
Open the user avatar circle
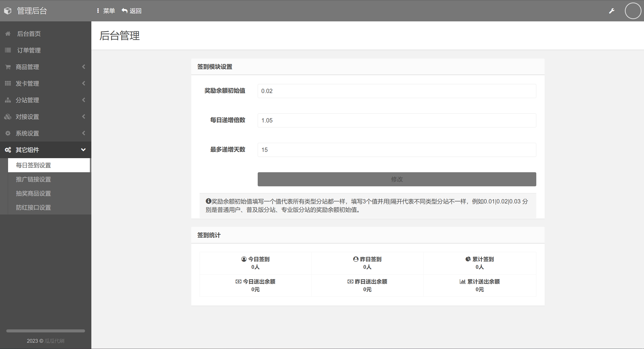pyautogui.click(x=633, y=11)
